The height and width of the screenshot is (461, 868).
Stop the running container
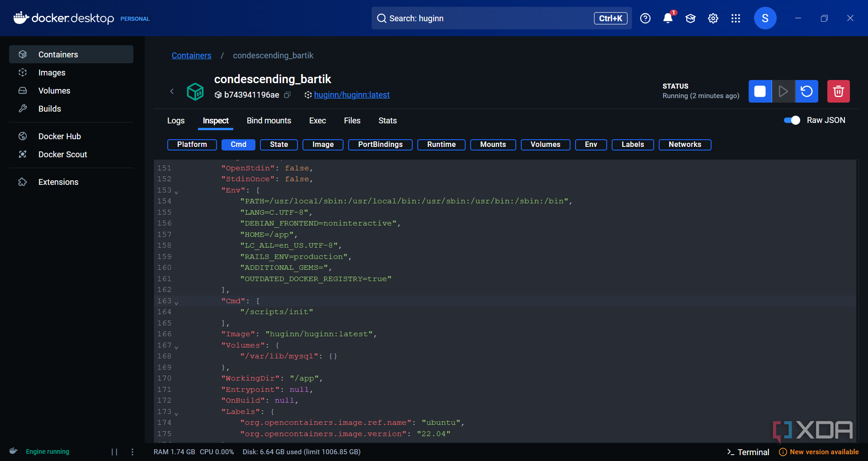760,91
